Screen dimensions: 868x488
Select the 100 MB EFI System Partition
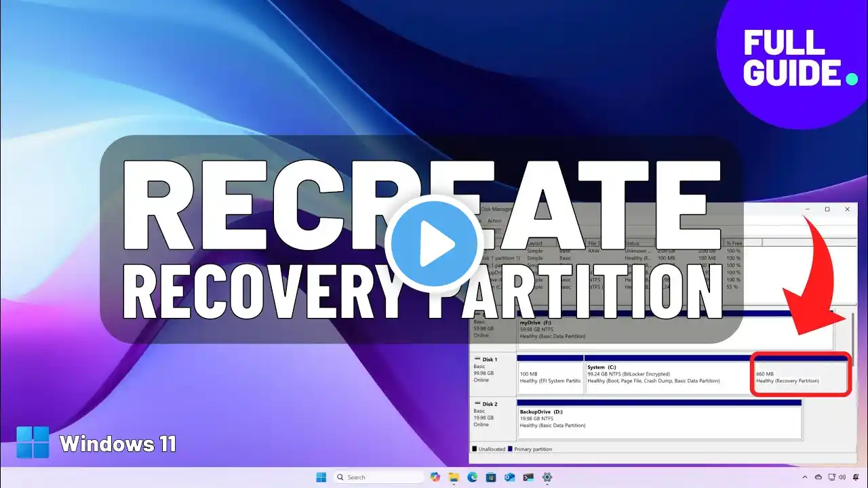pyautogui.click(x=550, y=375)
